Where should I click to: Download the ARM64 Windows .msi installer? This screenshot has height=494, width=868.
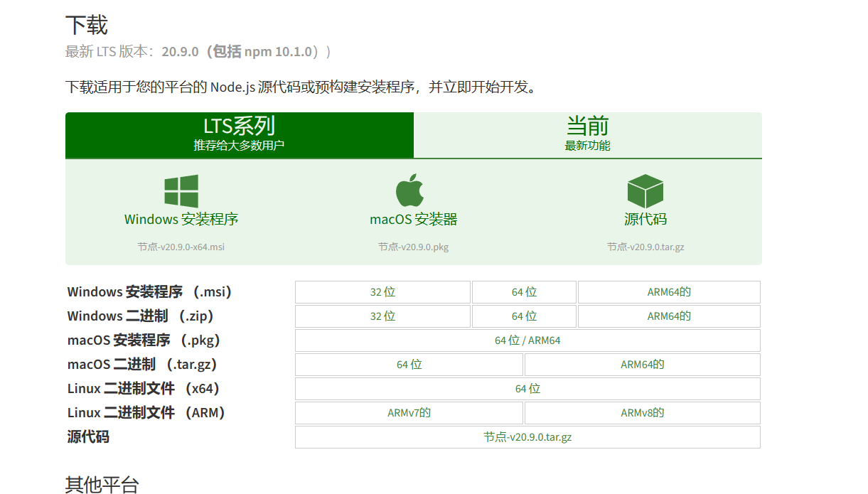(668, 292)
